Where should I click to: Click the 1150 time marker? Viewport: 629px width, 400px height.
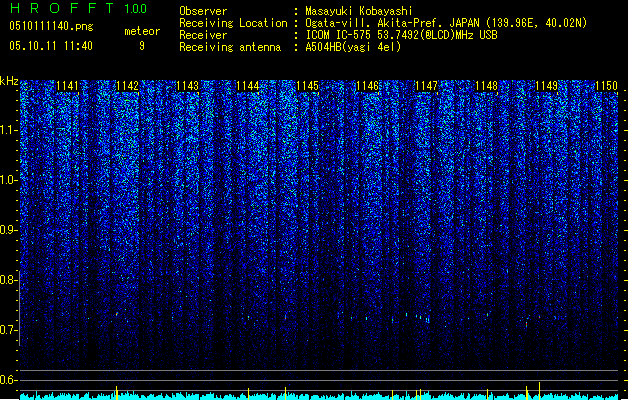tap(606, 86)
